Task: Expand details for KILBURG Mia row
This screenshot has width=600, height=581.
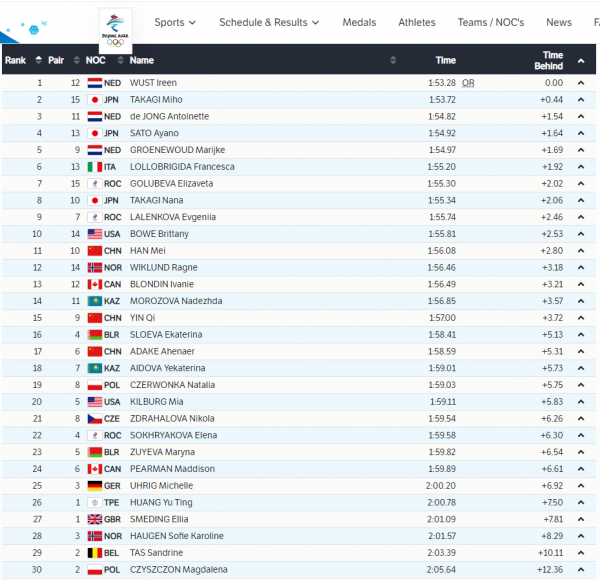Action: (x=581, y=402)
